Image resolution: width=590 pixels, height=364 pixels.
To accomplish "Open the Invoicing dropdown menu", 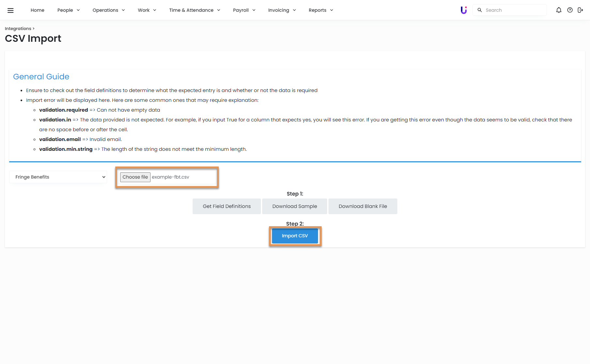I will pos(282,10).
